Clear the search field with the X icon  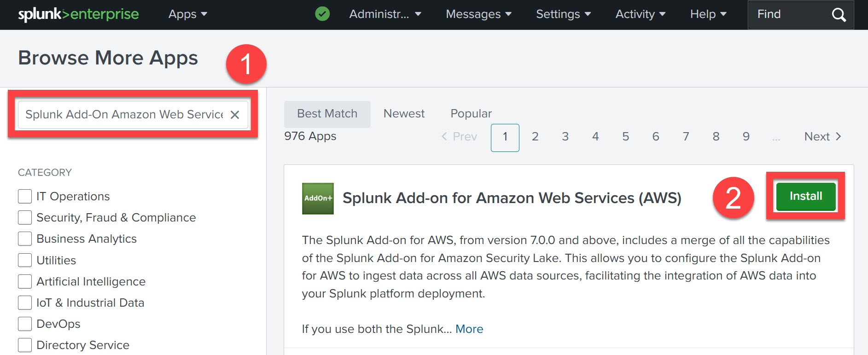(235, 115)
